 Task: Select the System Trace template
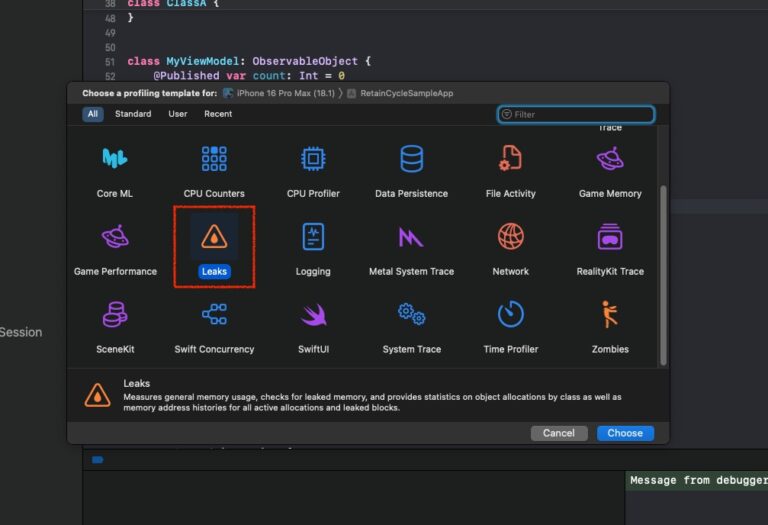coord(411,327)
